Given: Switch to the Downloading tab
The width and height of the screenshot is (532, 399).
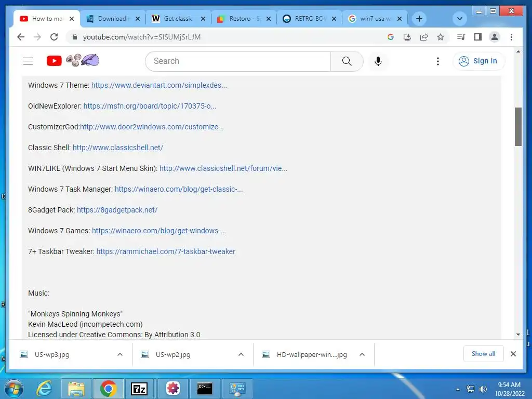Looking at the screenshot, I should pos(113,19).
